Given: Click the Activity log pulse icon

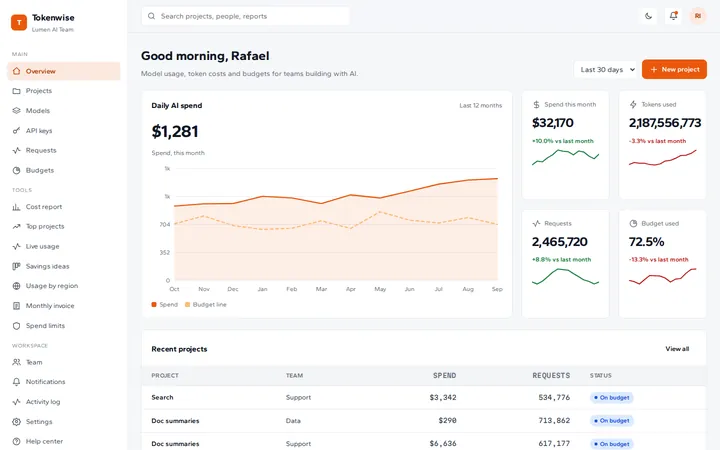Looking at the screenshot, I should (17, 402).
